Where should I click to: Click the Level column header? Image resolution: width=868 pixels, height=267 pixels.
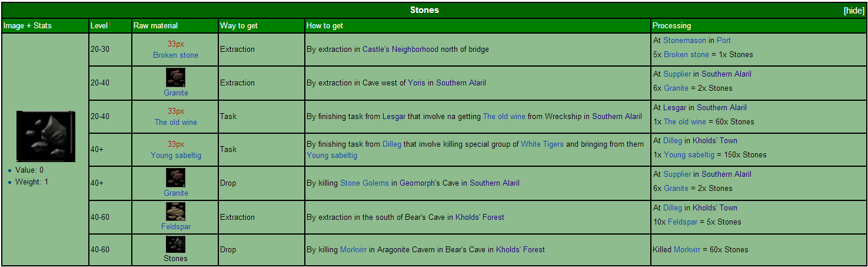(x=99, y=26)
